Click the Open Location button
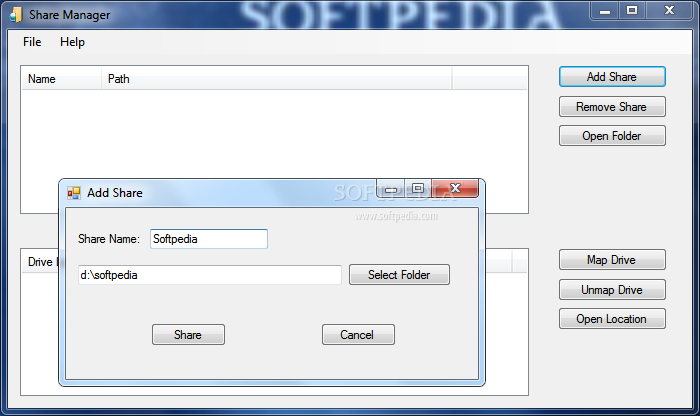Viewport: 700px width, 416px height. point(612,319)
